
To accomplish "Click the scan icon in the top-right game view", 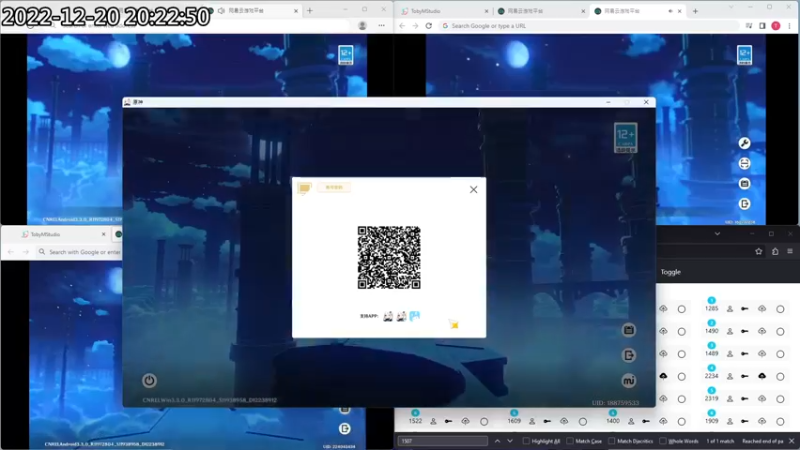I will [x=744, y=163].
